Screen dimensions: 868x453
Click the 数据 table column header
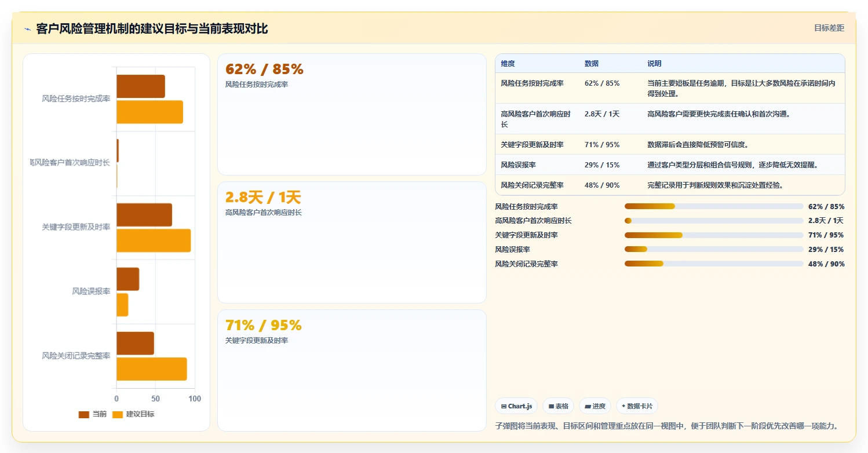592,64
